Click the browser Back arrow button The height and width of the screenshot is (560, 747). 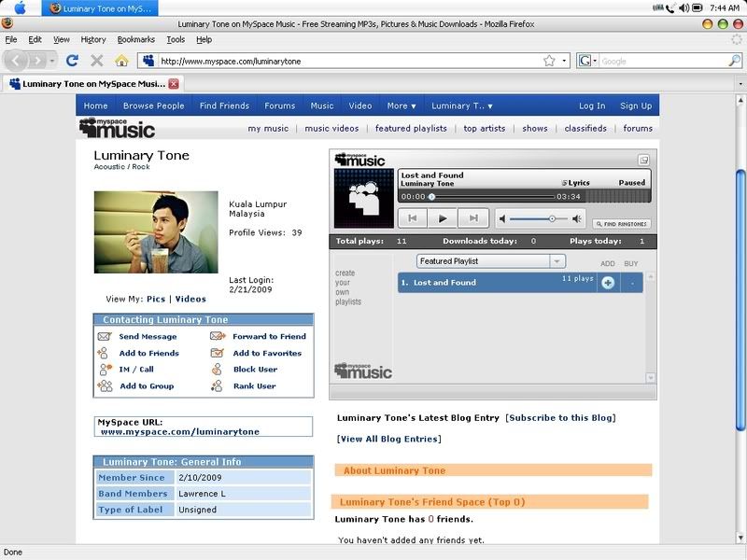17,61
